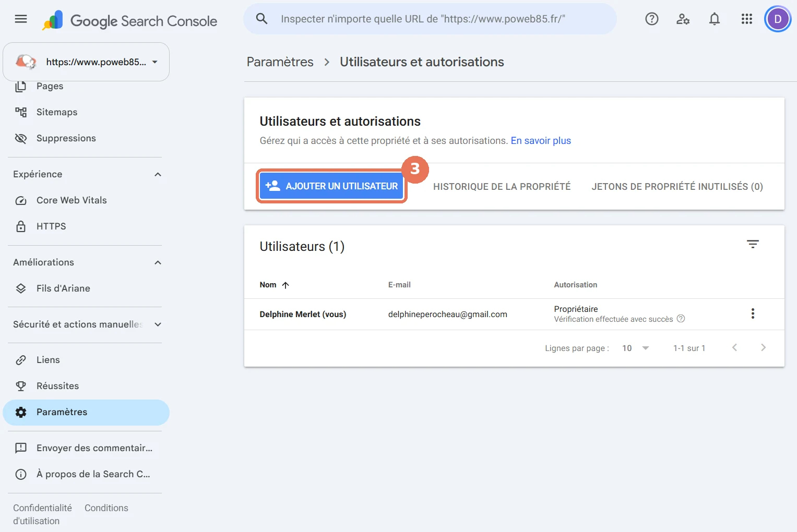This screenshot has width=797, height=532.
Task: Open Liens in sidebar
Action: tap(86, 360)
